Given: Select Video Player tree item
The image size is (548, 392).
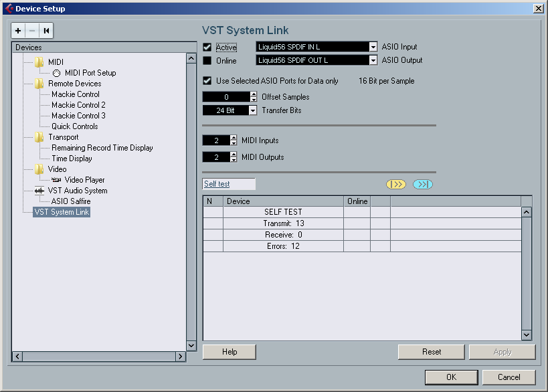Looking at the screenshot, I should click(x=84, y=180).
